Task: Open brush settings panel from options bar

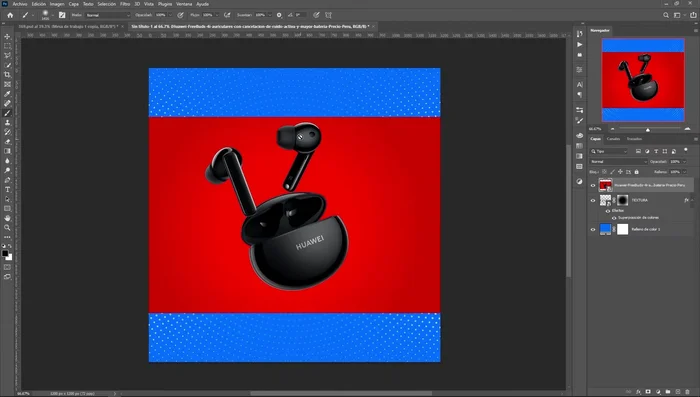Action: 62,15
